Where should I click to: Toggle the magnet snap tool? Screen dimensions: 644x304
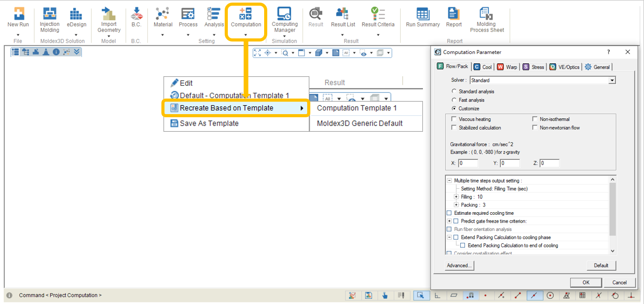click(x=470, y=295)
